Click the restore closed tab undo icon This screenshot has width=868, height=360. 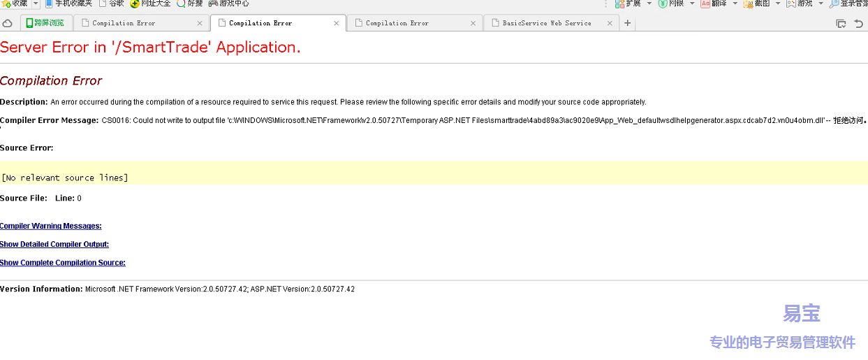(859, 23)
